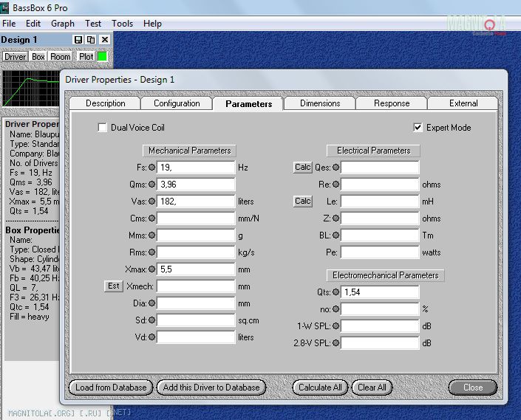Click the Calculate All button

pos(320,388)
